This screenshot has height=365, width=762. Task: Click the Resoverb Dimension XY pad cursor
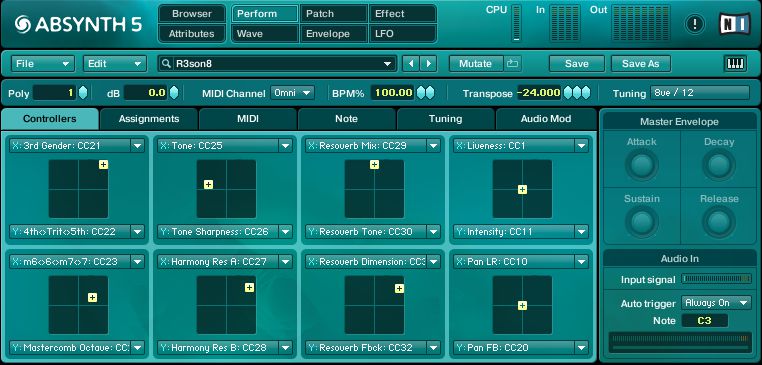coord(399,288)
